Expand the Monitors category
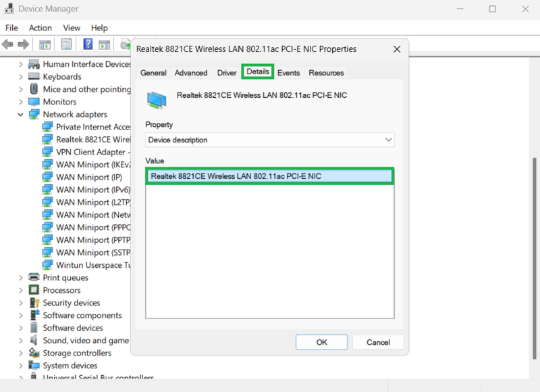Image resolution: width=540 pixels, height=392 pixels. pyautogui.click(x=20, y=102)
